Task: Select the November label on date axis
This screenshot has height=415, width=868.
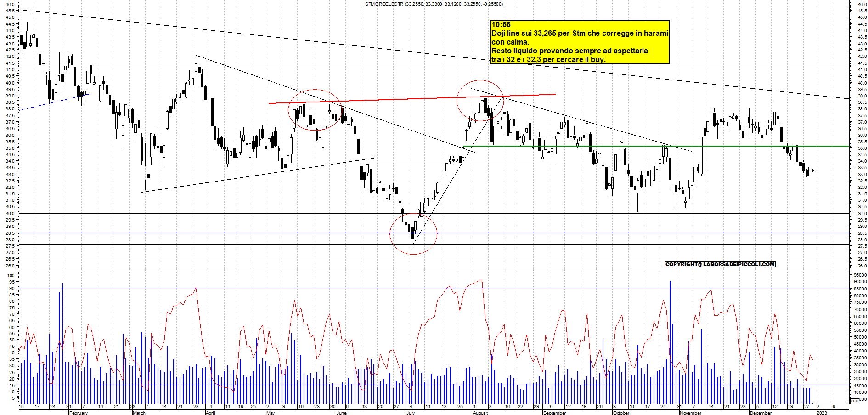Action: 690,413
